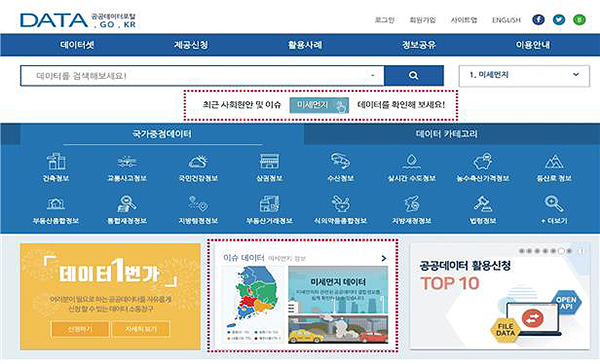600x364 pixels.
Task: Click the arrow beside 이슈 데이터
Action: (x=384, y=259)
